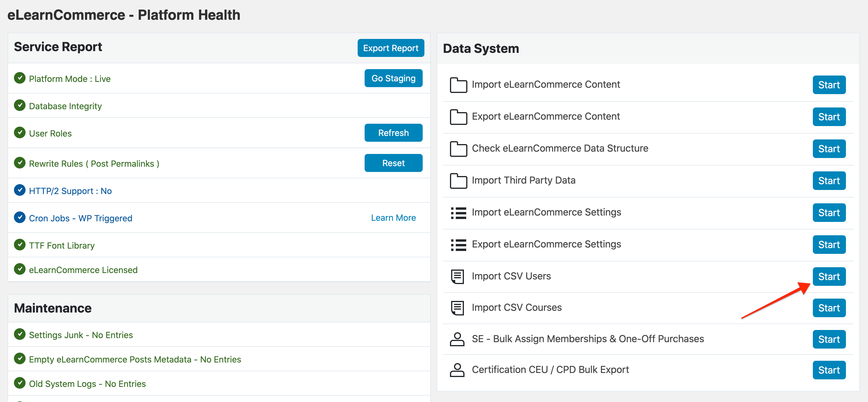Start SE Bulk Assign Memberships
Screen dimensions: 868x402
(829, 340)
